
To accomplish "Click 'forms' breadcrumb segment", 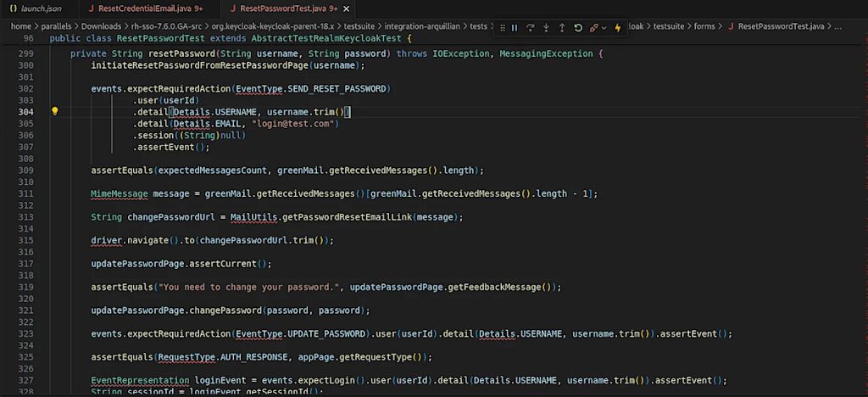I will [x=704, y=26].
